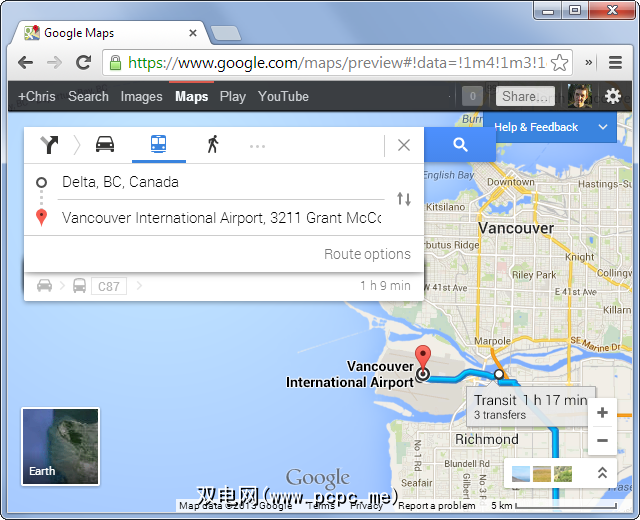Open a new browser tab
The width and height of the screenshot is (640, 520).
click(226, 33)
